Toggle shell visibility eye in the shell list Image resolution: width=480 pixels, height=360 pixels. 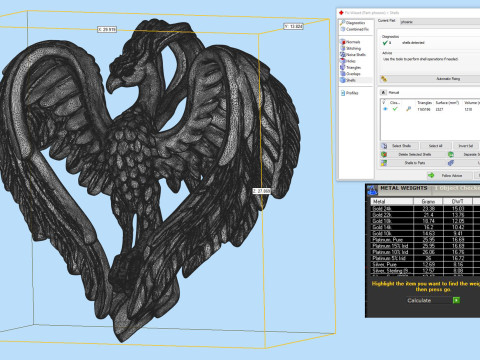[385, 109]
